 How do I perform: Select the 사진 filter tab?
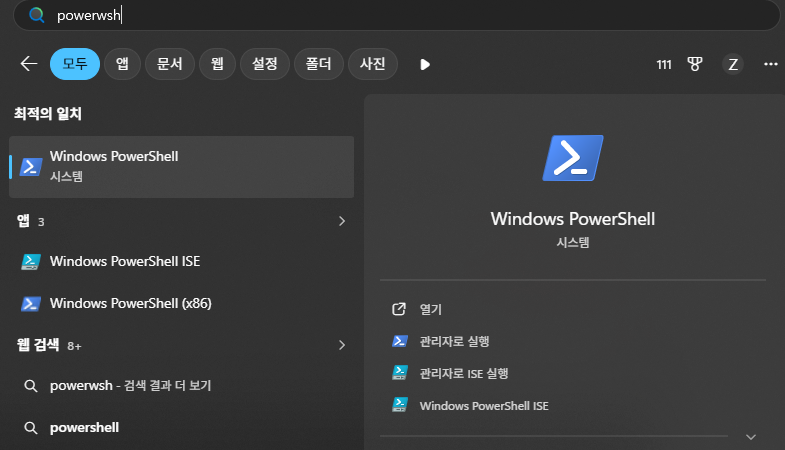click(372, 64)
